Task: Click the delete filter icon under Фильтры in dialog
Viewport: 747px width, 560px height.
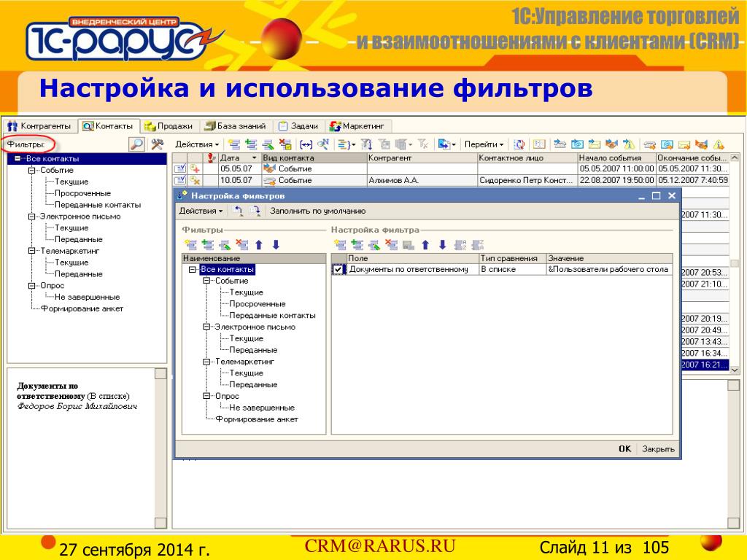Action: click(x=241, y=245)
